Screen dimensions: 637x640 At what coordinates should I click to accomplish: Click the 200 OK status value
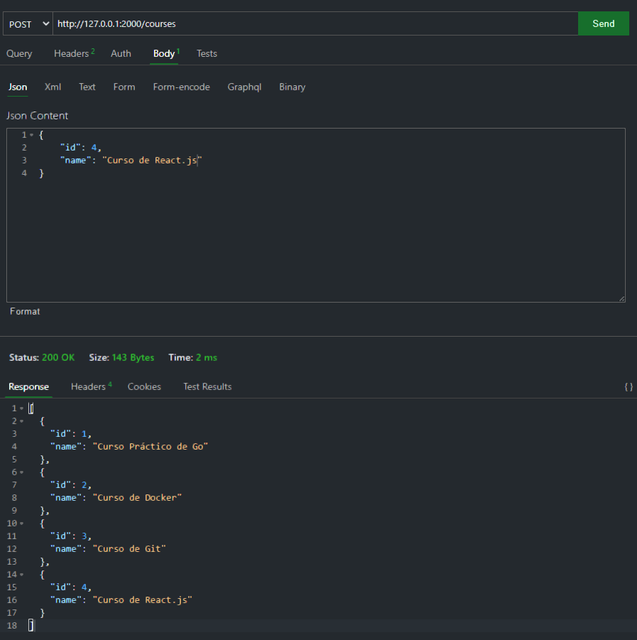[58, 358]
